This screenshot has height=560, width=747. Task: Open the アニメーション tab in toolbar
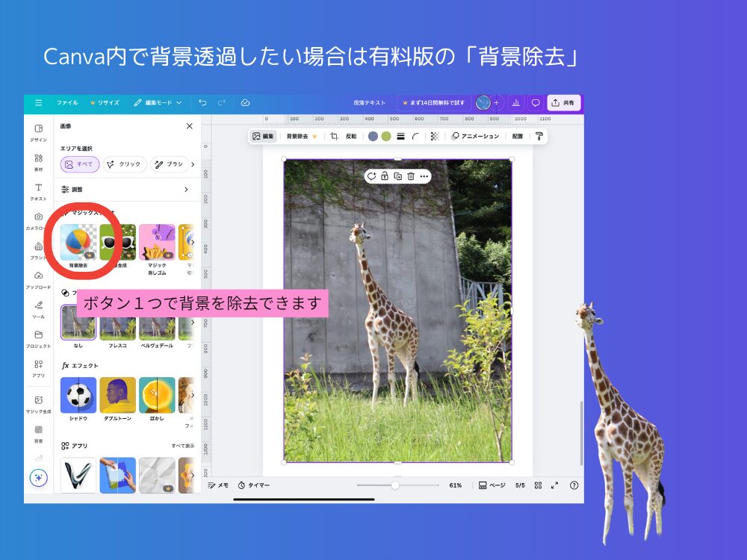(475, 137)
